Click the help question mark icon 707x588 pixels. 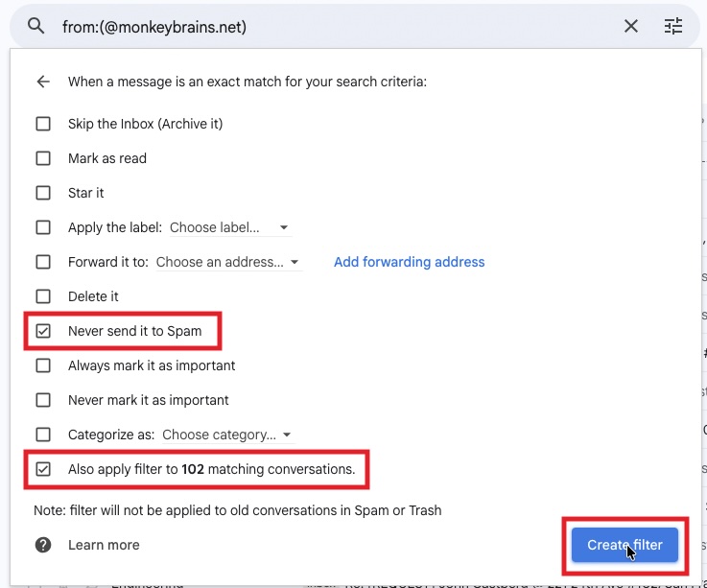(43, 545)
